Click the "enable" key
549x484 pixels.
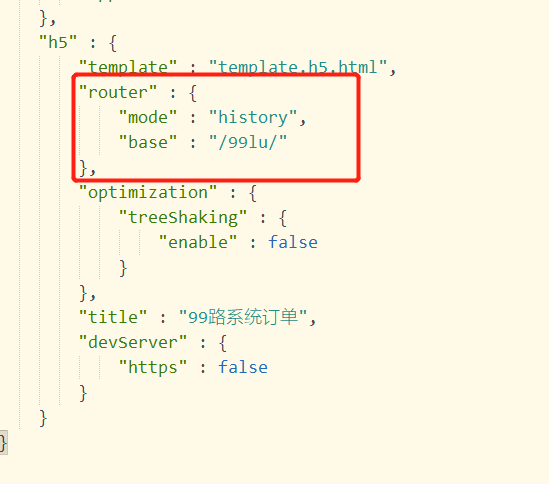(x=198, y=242)
